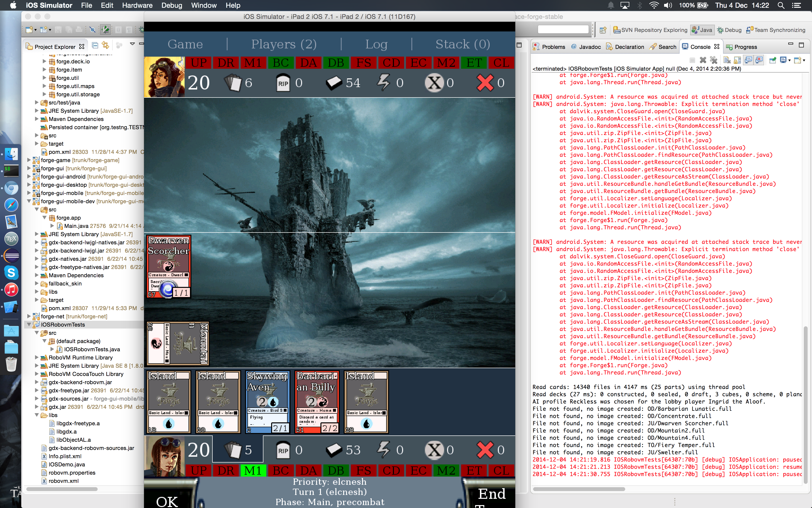
Task: Open the Spotlight search magnifier in menu bar
Action: click(x=781, y=5)
